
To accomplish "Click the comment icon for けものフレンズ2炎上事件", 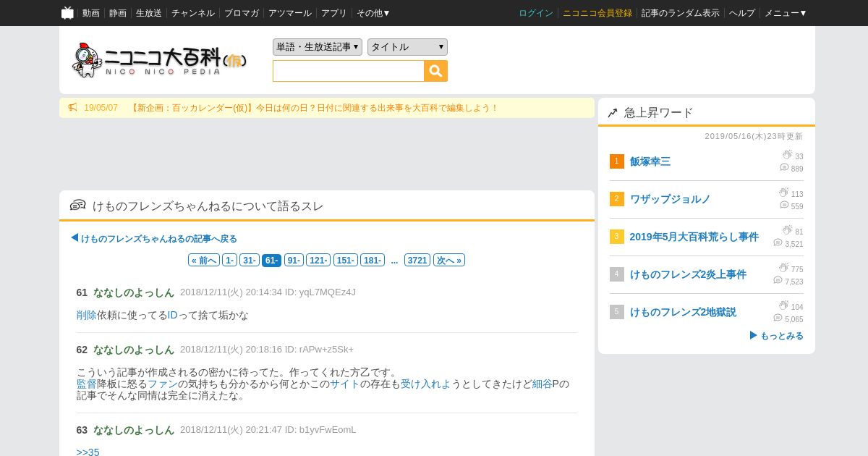I will click(x=778, y=281).
